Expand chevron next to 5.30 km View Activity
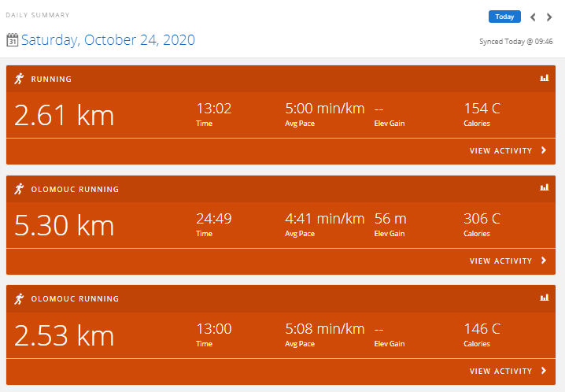 [544, 261]
